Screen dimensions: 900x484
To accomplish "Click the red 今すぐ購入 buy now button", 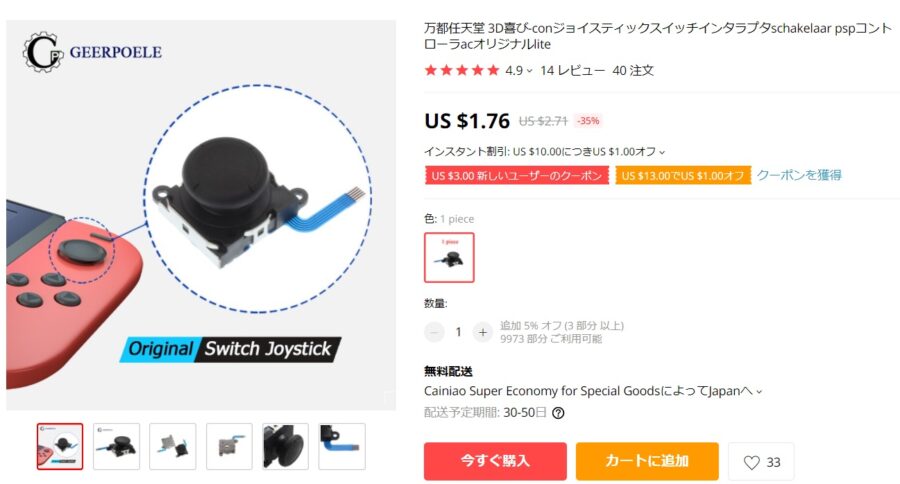I will (495, 461).
